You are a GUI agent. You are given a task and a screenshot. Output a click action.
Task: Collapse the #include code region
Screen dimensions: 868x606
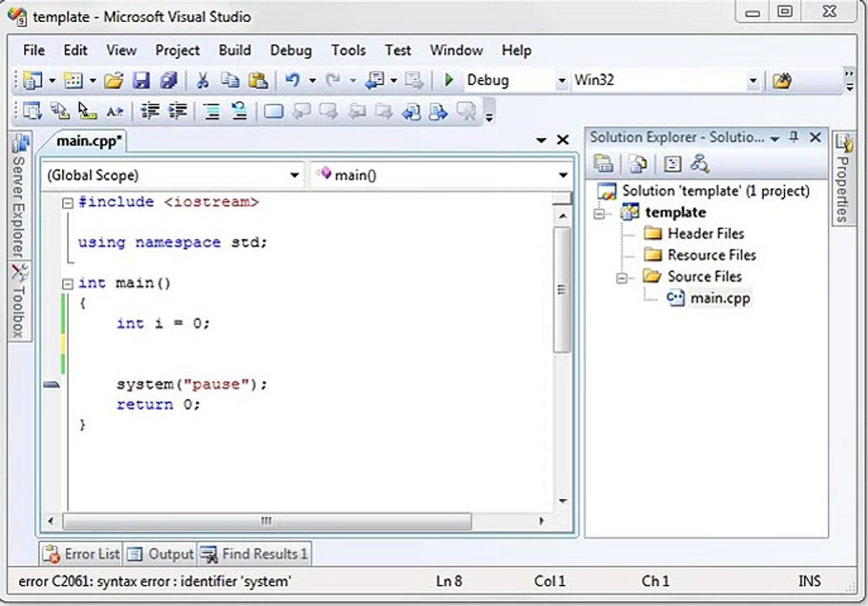pyautogui.click(x=67, y=203)
